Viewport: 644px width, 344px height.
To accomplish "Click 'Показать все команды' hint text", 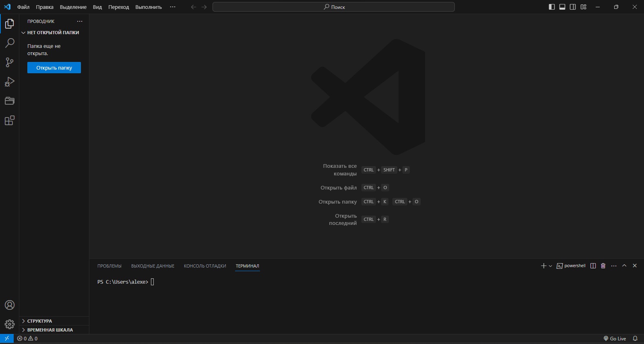I will pyautogui.click(x=340, y=170).
